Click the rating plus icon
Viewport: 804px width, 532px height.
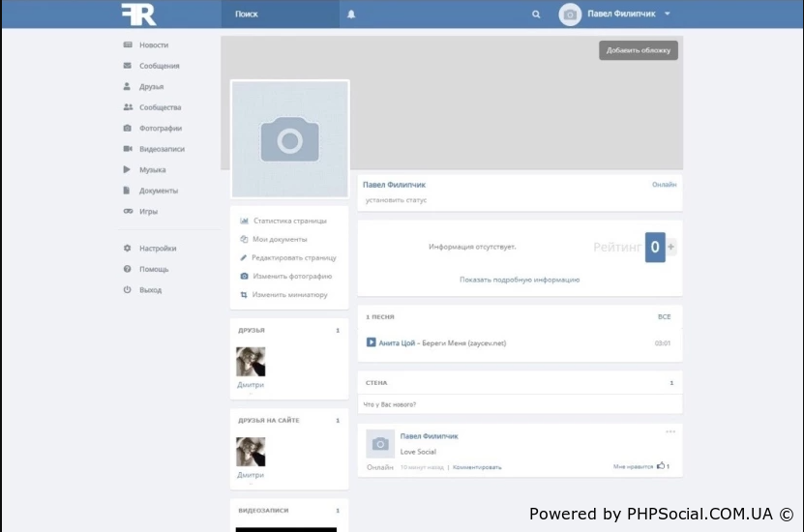point(671,248)
